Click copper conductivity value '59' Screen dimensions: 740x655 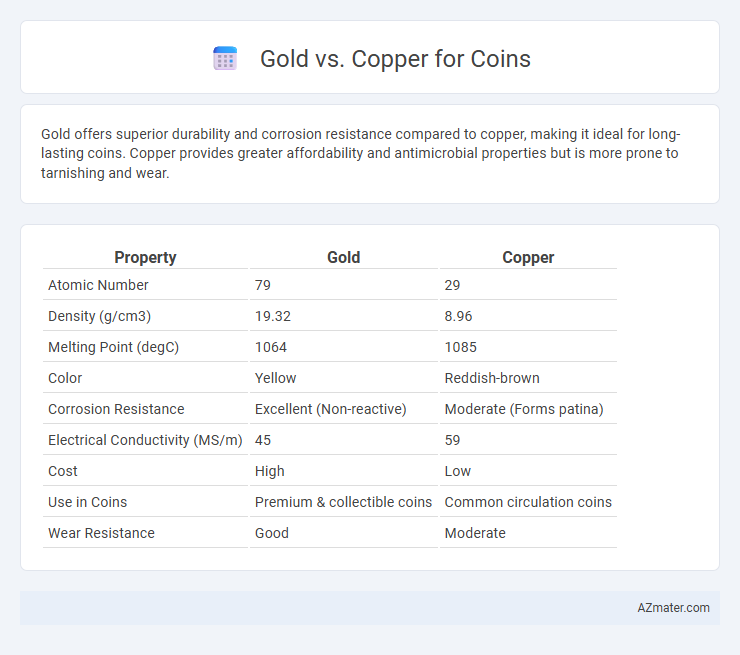pos(452,440)
